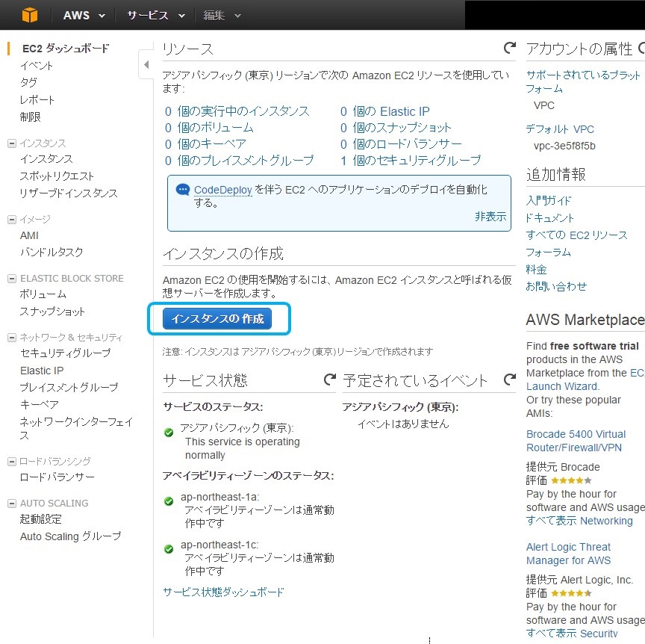The height and width of the screenshot is (644, 645).
Task: Open 起動設定 in the sidebar
Action: click(41, 518)
